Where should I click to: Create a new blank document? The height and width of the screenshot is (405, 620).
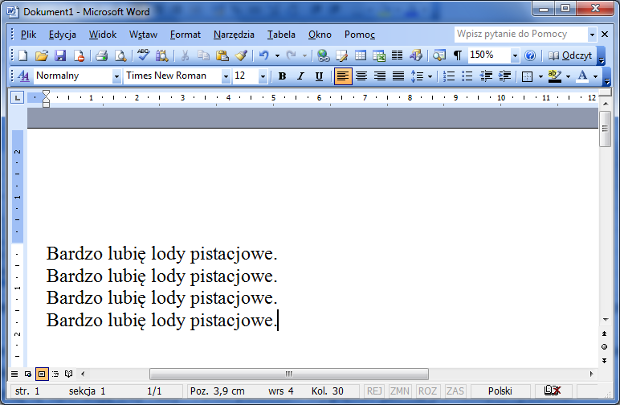point(23,55)
